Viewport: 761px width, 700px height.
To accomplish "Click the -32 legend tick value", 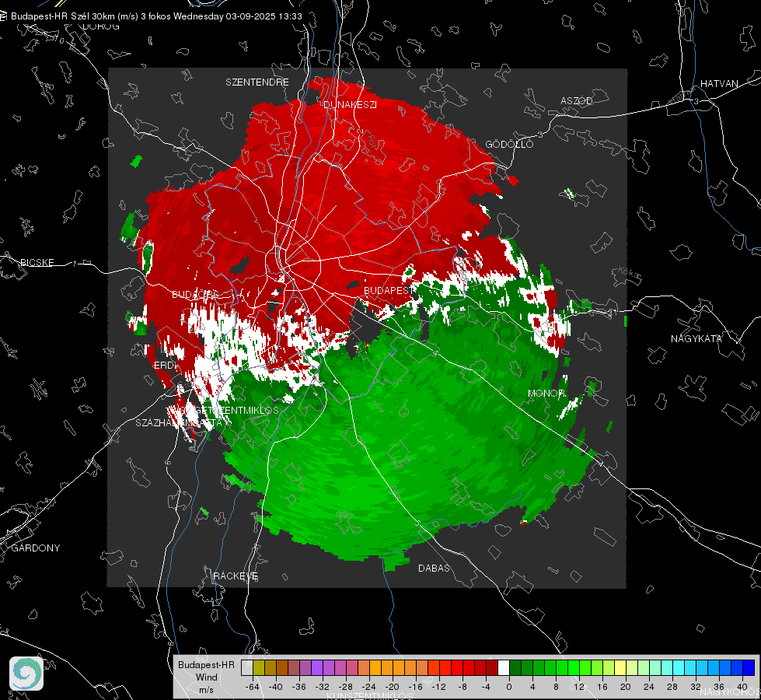I will 323,687.
